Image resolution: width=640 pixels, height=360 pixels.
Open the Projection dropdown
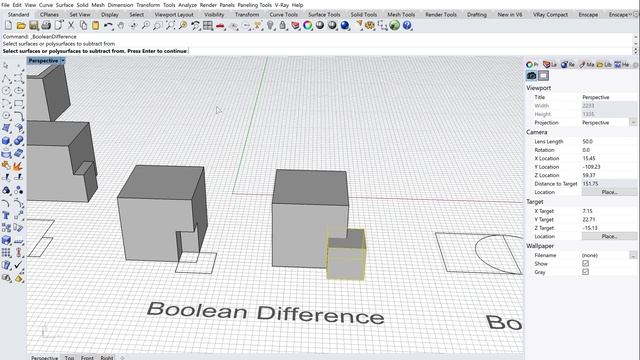click(633, 122)
